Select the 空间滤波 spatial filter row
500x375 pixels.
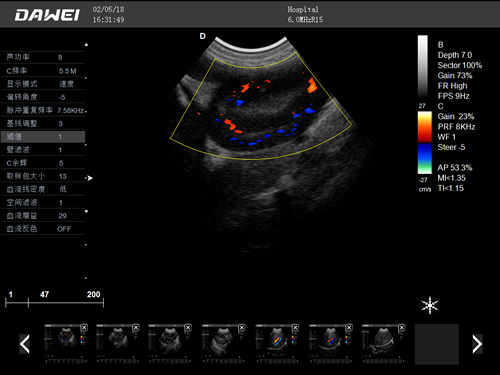43,202
